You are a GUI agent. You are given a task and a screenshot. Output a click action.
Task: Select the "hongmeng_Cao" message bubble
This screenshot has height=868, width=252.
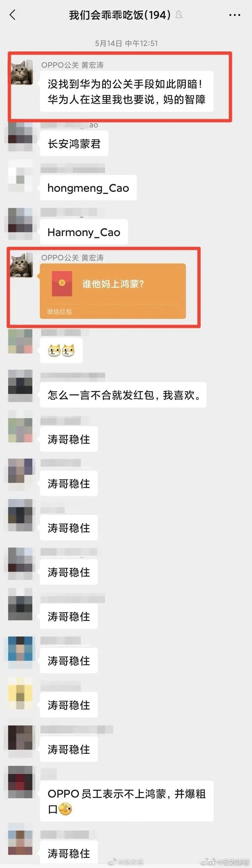click(88, 188)
